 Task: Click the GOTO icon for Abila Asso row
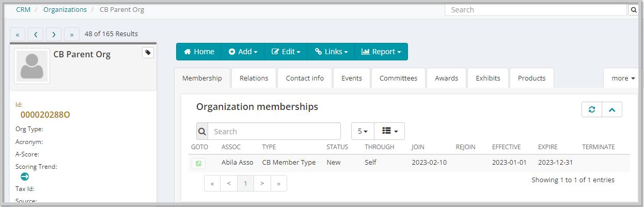pyautogui.click(x=198, y=163)
